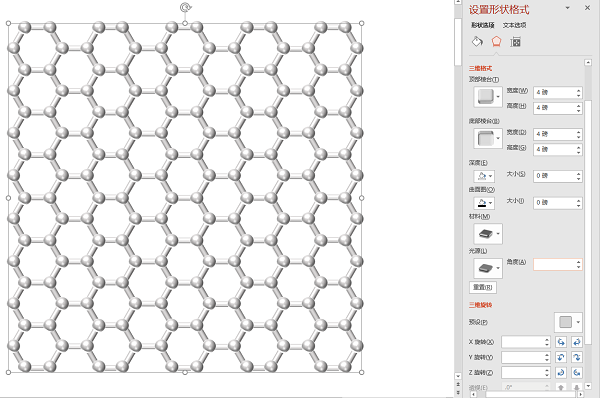Expand the material (材料) dropdown
This screenshot has height=398, width=600.
point(488,233)
